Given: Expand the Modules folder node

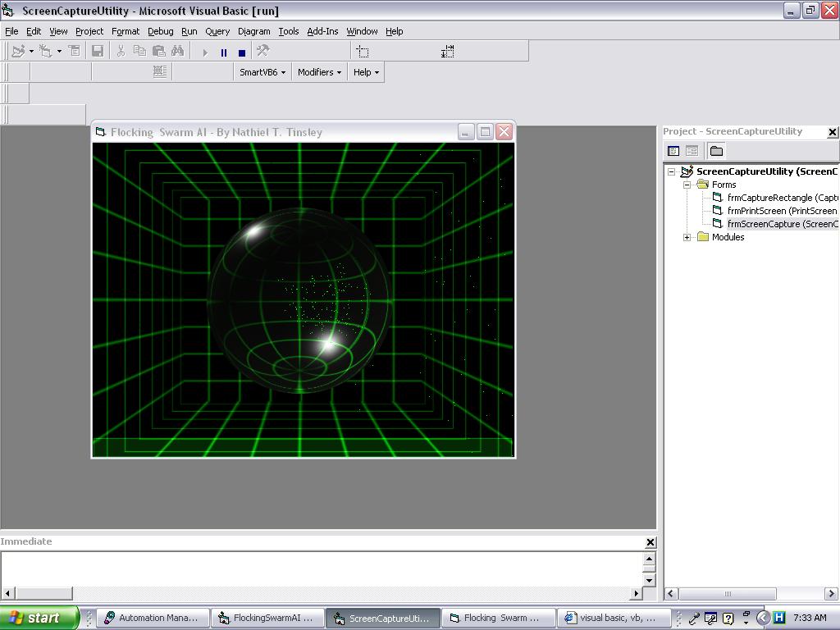Looking at the screenshot, I should 687,237.
